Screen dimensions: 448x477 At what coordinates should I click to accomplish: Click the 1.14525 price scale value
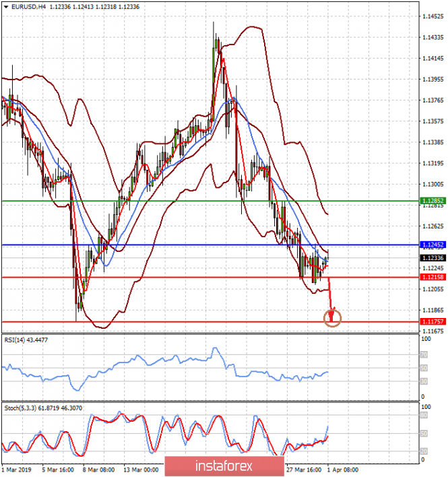pyautogui.click(x=433, y=16)
